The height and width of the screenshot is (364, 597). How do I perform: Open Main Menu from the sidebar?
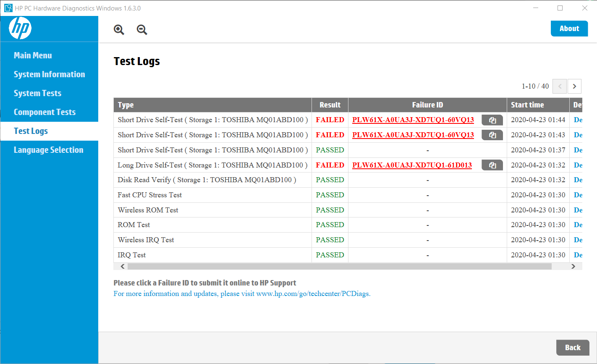click(x=33, y=55)
